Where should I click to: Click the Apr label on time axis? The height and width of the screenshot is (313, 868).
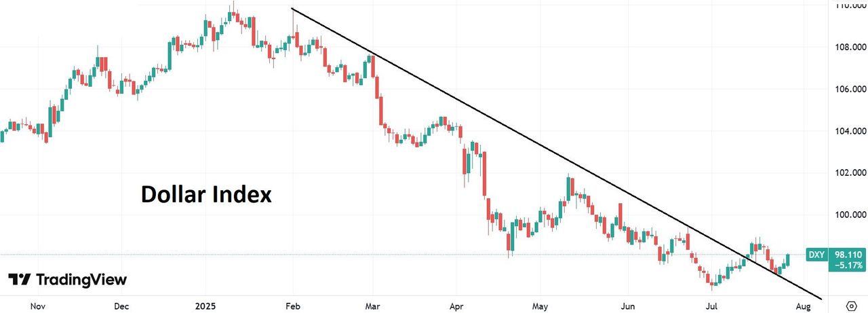(x=456, y=305)
